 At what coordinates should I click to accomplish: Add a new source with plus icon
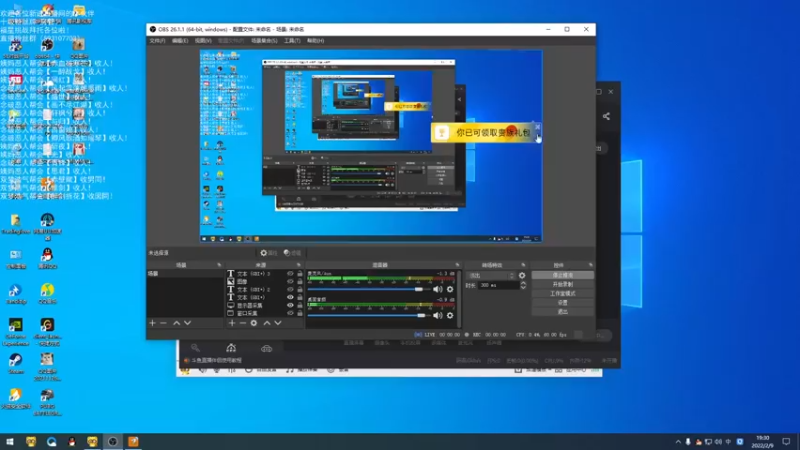(x=232, y=323)
